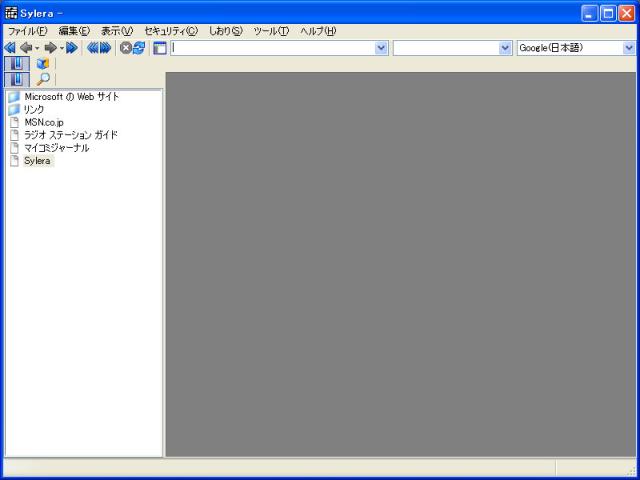Viewport: 640px width, 480px height.
Task: Click the page icon beside MSN.co.jp
Action: tap(15, 122)
